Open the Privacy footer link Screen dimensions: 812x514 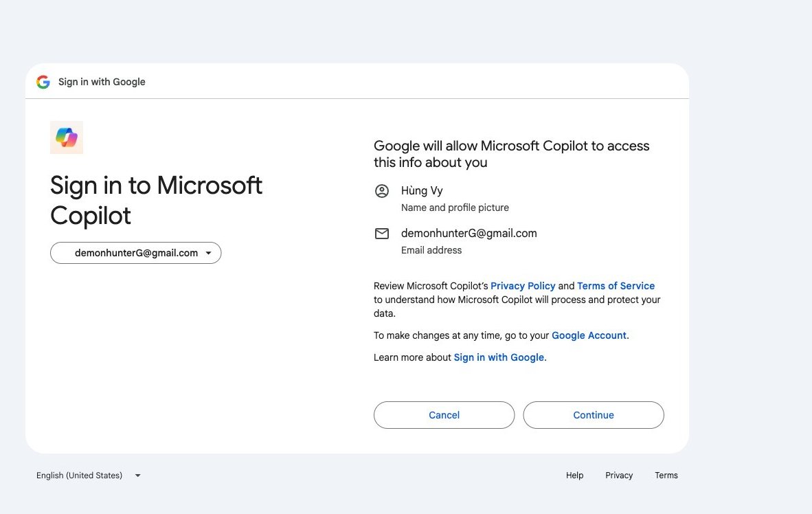click(x=619, y=475)
